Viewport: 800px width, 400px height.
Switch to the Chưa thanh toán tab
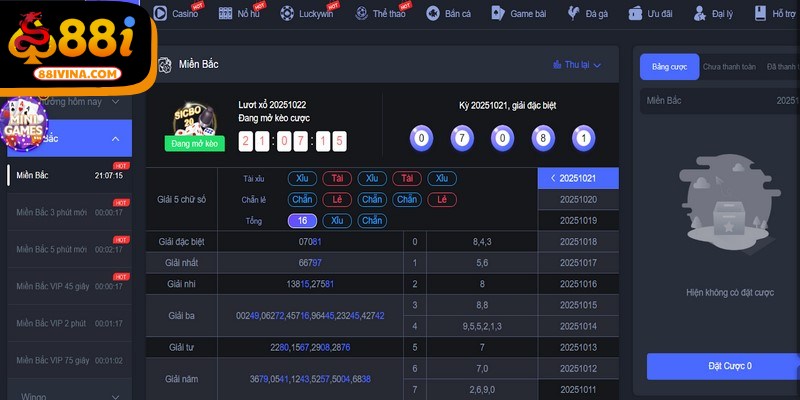727,66
